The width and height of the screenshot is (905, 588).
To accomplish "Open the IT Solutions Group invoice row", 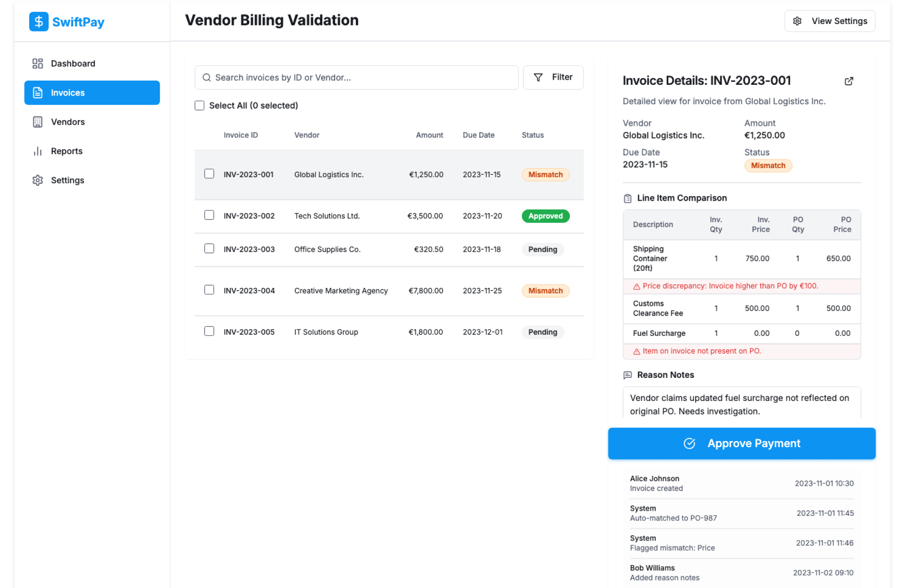I will pyautogui.click(x=326, y=332).
